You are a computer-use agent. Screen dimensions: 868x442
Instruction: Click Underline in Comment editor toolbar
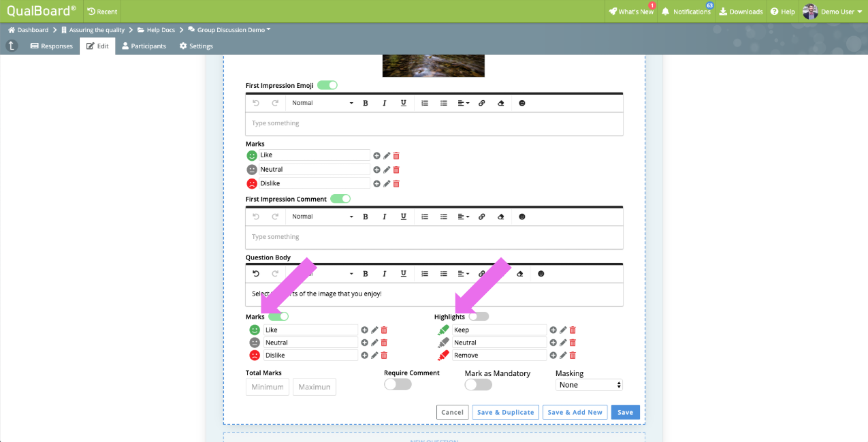pyautogui.click(x=404, y=217)
